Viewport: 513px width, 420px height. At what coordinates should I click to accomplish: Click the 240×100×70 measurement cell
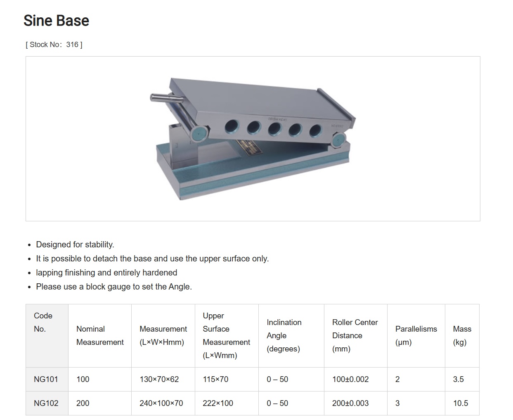pos(161,403)
